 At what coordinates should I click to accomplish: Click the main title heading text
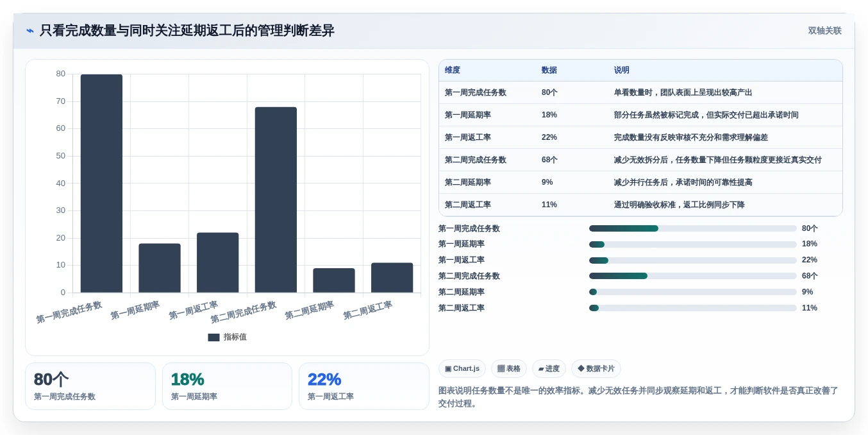pos(187,31)
